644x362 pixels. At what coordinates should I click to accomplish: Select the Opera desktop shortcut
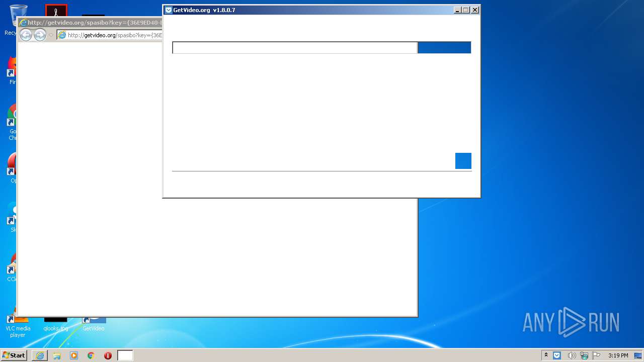point(12,168)
